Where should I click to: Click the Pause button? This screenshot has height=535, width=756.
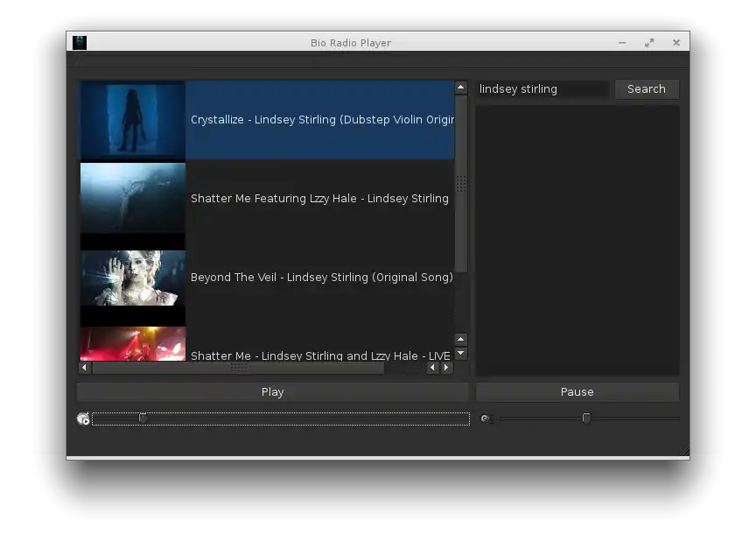pos(577,392)
